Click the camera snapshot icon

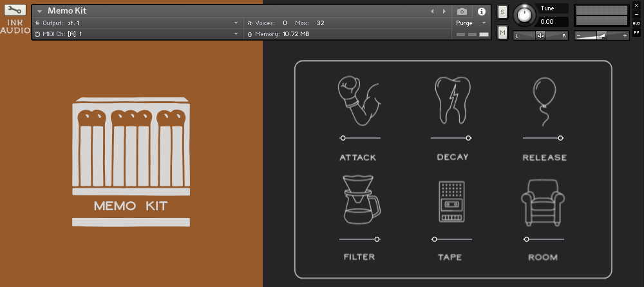pos(462,12)
